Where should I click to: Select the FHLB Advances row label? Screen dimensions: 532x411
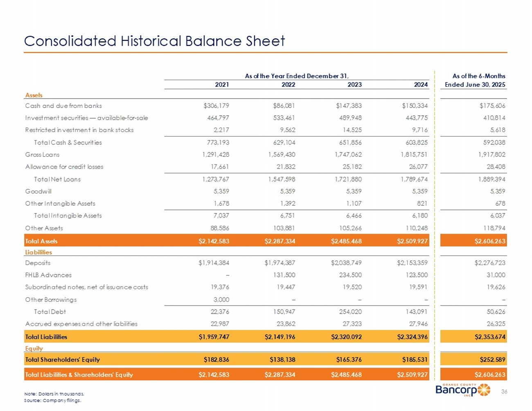(x=48, y=275)
